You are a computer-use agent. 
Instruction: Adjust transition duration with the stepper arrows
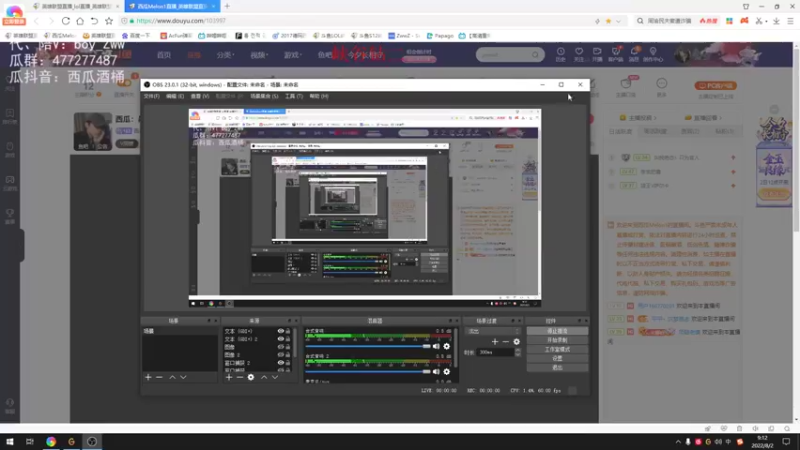point(518,352)
